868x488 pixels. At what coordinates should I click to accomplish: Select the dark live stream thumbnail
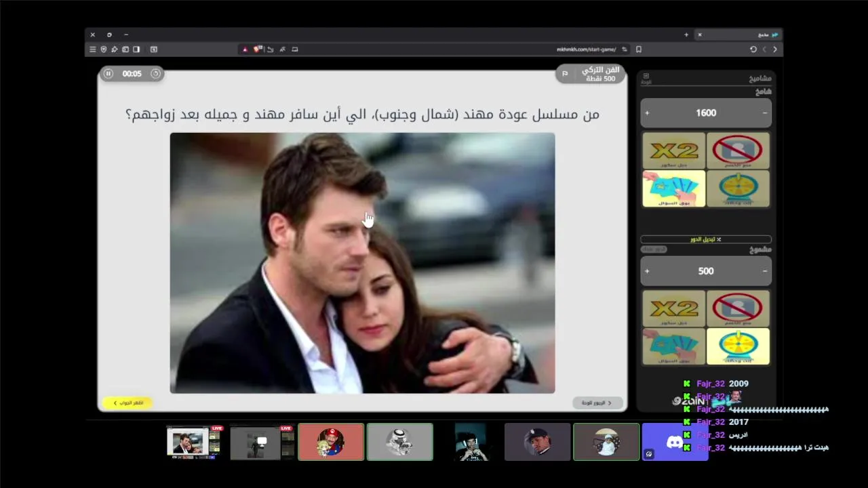coord(262,443)
